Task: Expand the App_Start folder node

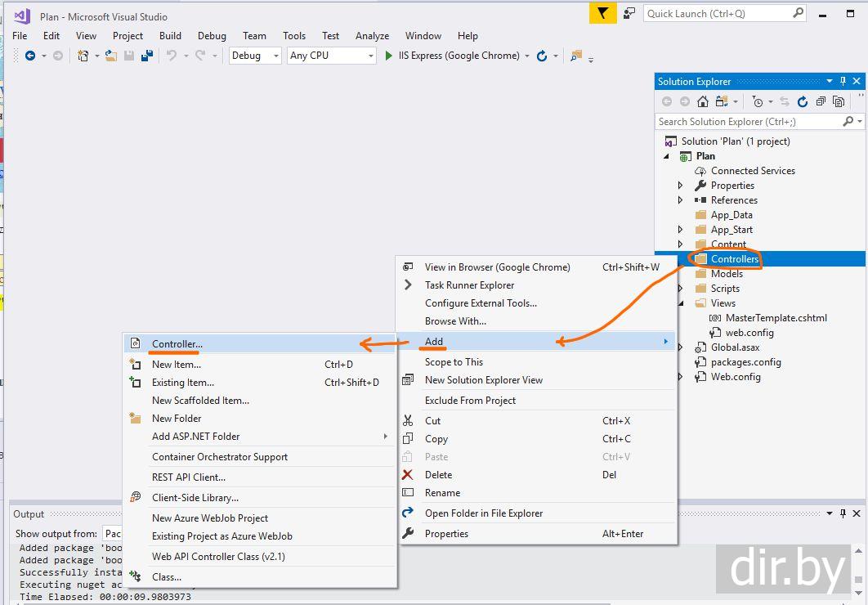Action: (681, 230)
